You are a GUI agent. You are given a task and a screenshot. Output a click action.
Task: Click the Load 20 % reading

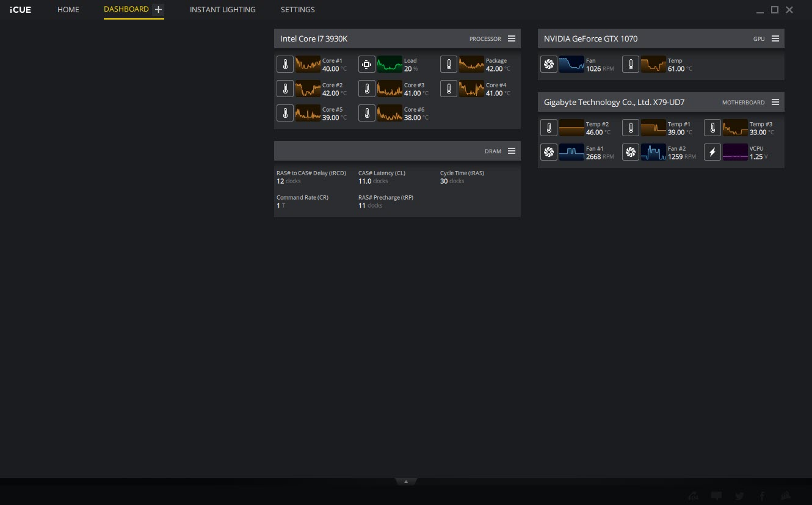click(411, 69)
